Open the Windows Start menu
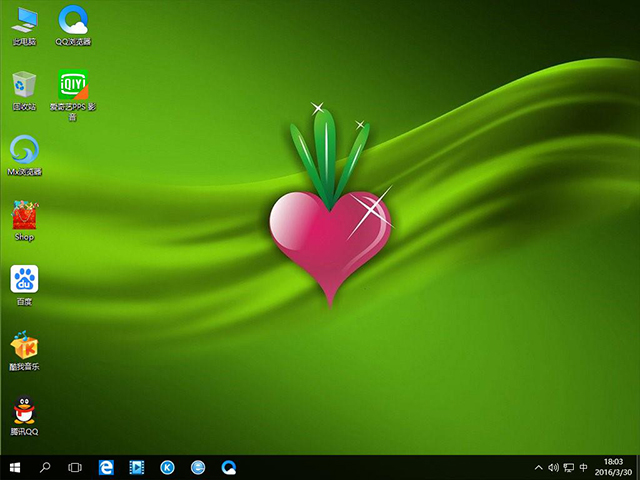 point(15,467)
